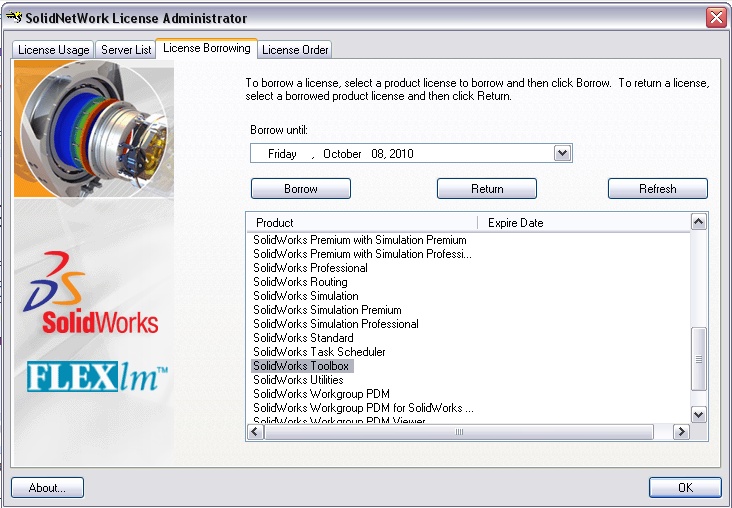Click the list scroll up arrow
Screen dimensions: 732x508
click(x=698, y=222)
